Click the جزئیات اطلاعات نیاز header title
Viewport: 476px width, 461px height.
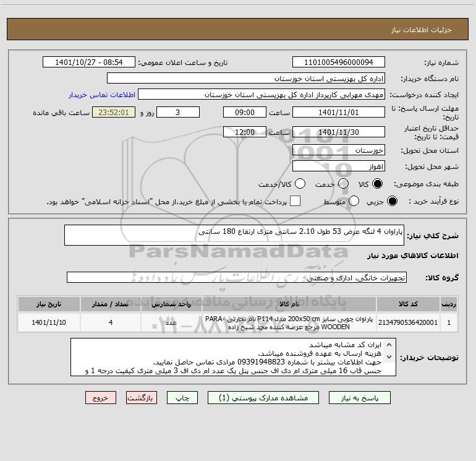pos(422,30)
